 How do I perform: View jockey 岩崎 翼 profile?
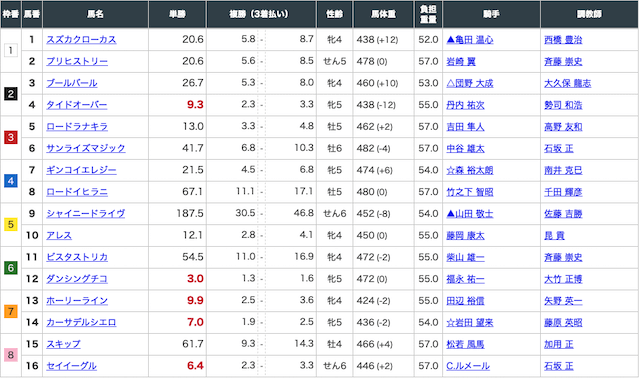click(461, 61)
